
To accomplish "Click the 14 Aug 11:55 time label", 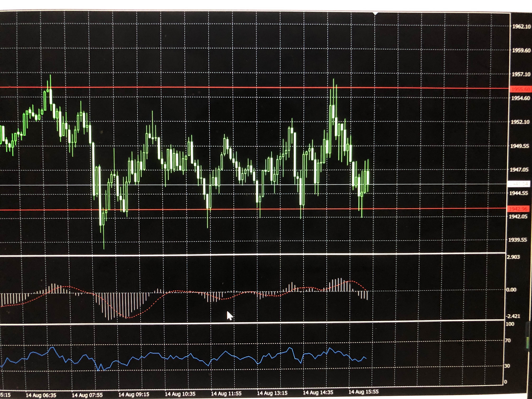I will click(226, 393).
